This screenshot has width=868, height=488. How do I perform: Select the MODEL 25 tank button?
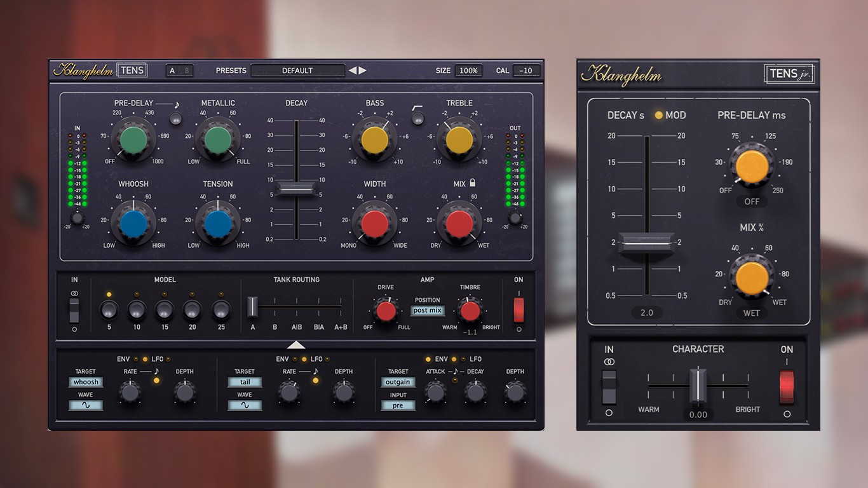[x=220, y=311]
